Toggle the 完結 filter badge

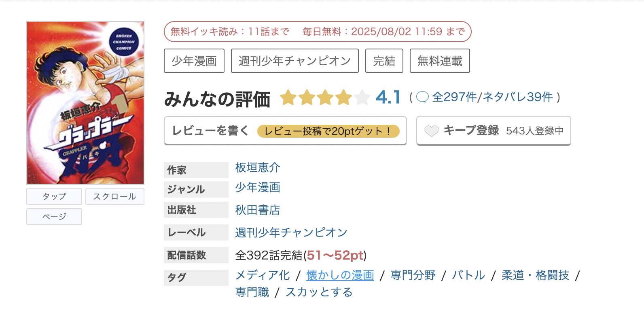click(x=383, y=60)
